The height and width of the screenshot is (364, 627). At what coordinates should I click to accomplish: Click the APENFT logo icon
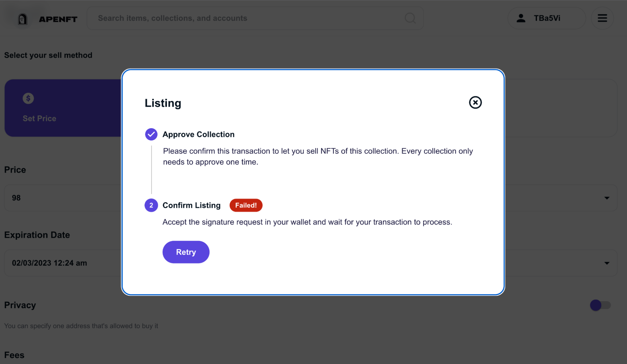tap(23, 19)
